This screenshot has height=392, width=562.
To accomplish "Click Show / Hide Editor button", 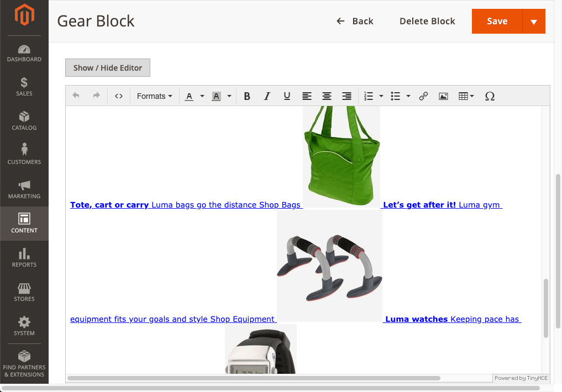I will 108,68.
